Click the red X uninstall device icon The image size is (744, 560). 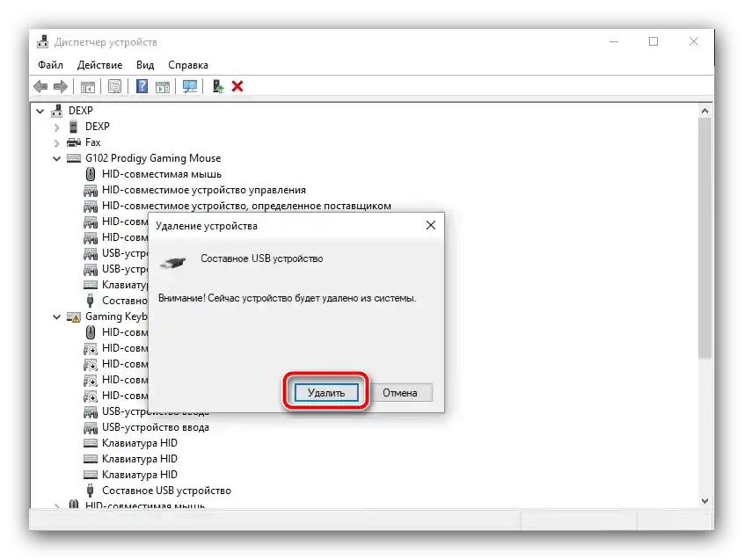(x=237, y=86)
